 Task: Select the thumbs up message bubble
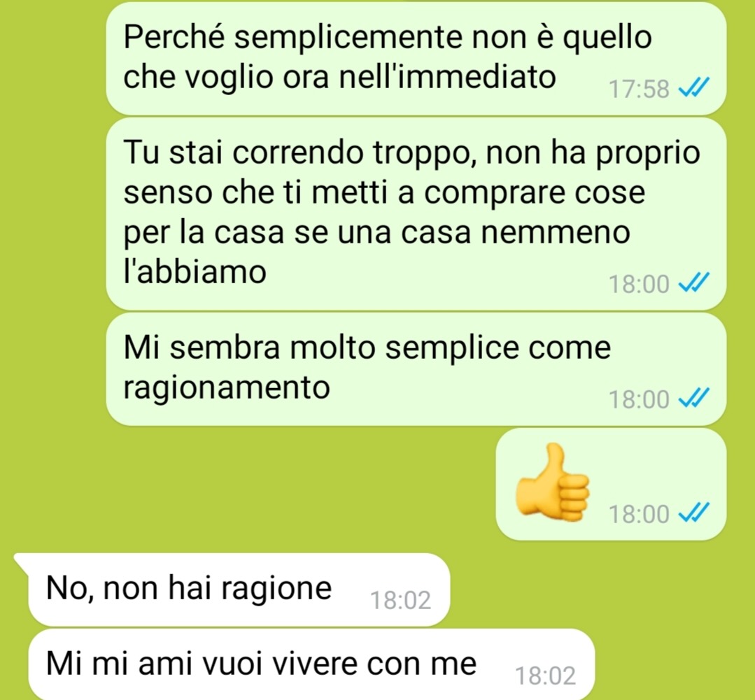(611, 484)
